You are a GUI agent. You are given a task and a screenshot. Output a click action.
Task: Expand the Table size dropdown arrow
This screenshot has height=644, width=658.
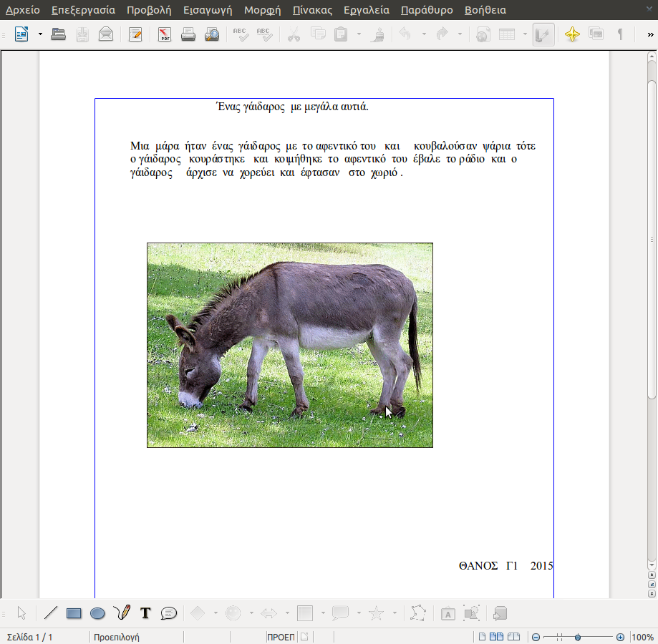[x=525, y=34]
